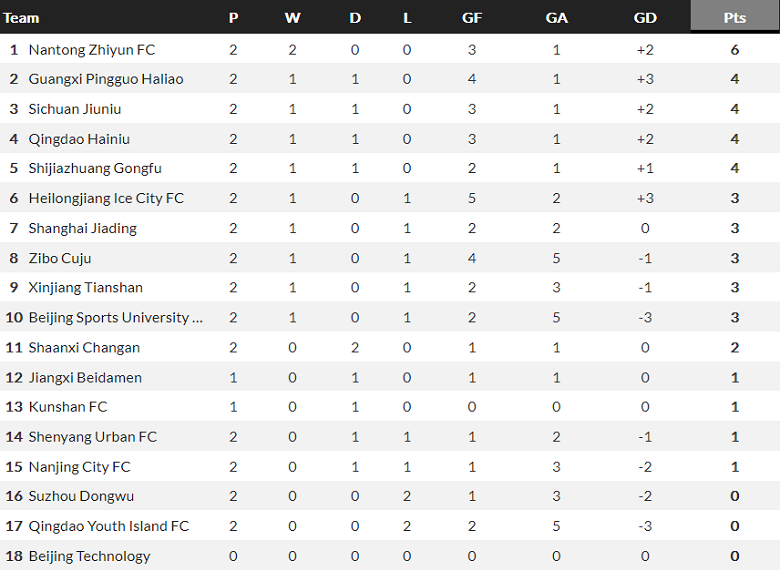Click Heilongjiang Ice City FC row

106,198
